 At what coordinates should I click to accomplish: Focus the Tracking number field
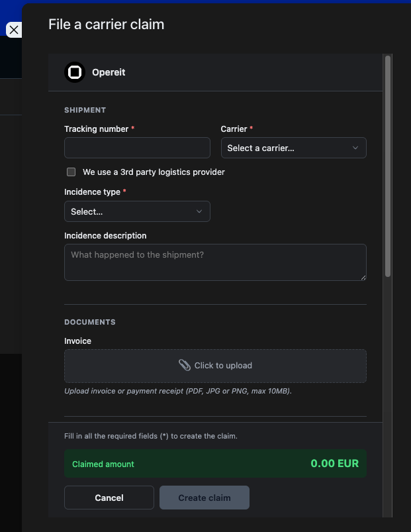pos(137,148)
